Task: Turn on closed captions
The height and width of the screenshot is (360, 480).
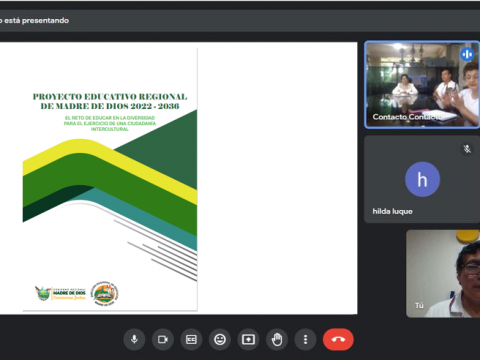Action: 191,340
